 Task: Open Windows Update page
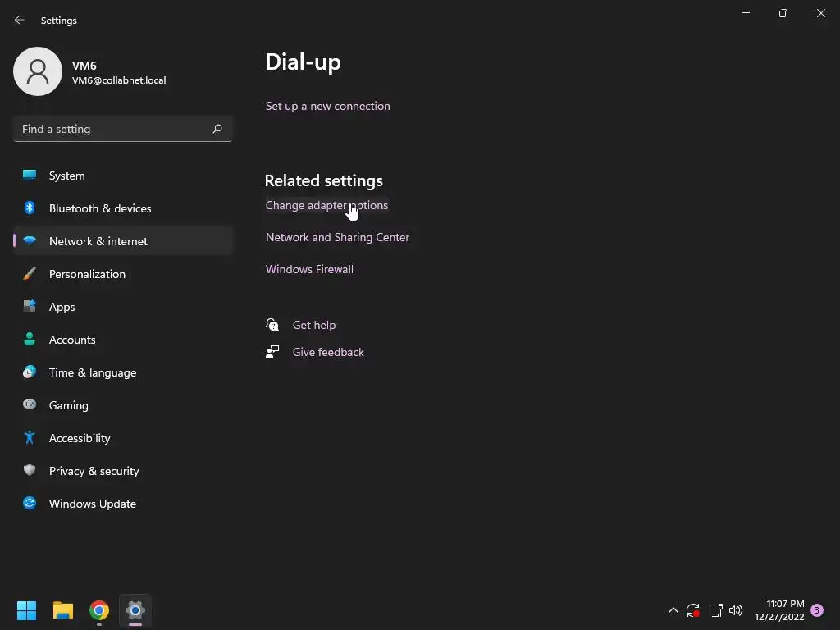click(x=123, y=504)
